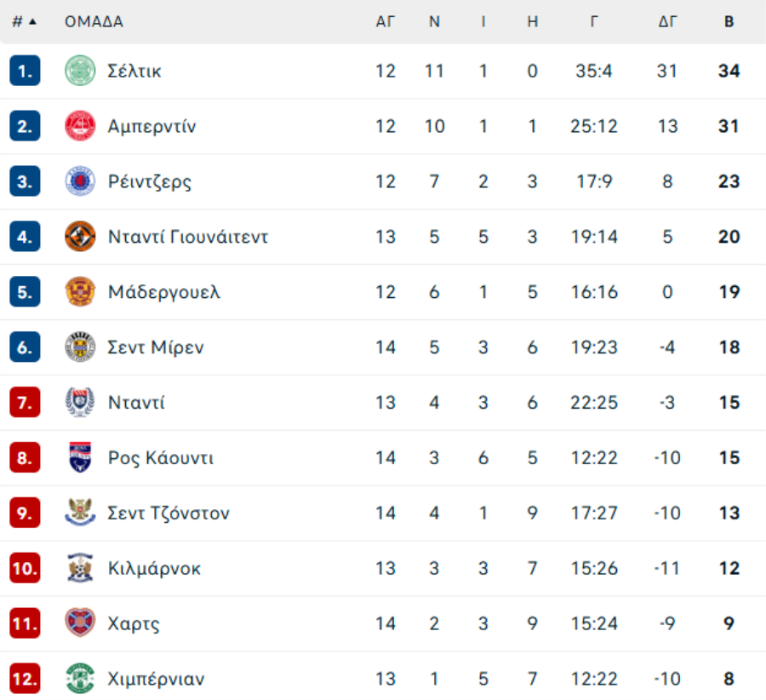The width and height of the screenshot is (766, 700).
Task: Click the Celtic club crest
Action: [80, 71]
